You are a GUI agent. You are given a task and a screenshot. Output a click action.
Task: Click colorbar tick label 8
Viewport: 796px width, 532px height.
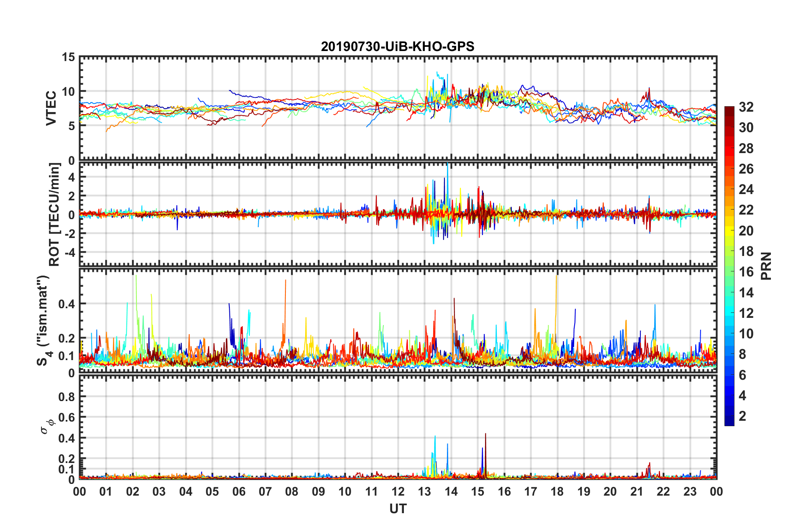click(x=742, y=354)
